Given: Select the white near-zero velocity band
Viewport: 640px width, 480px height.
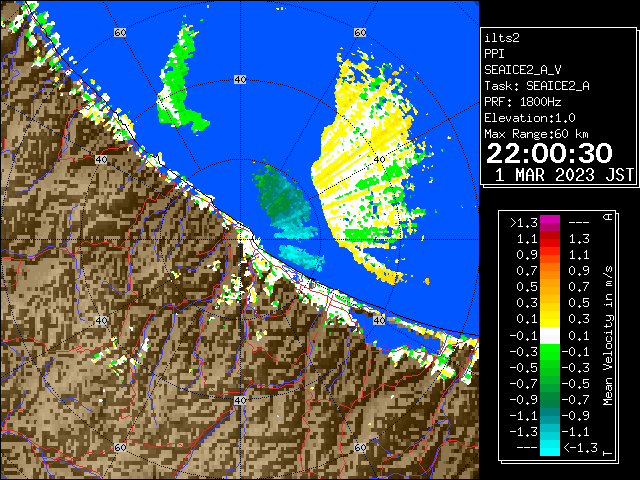Looking at the screenshot, I should [x=550, y=336].
